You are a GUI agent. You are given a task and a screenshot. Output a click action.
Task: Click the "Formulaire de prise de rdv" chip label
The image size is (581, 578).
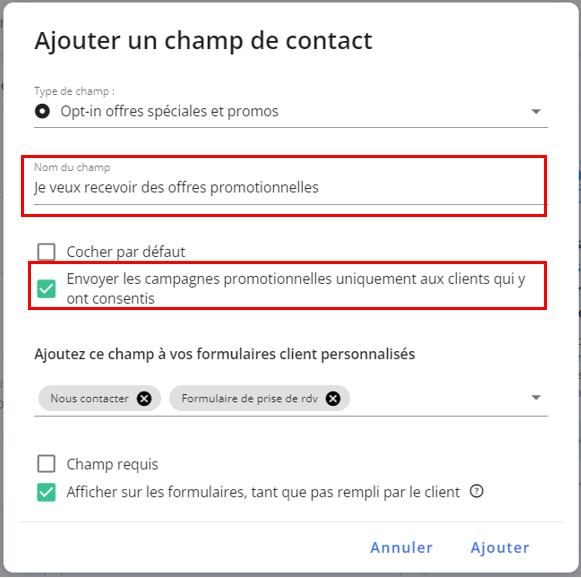coord(250,399)
